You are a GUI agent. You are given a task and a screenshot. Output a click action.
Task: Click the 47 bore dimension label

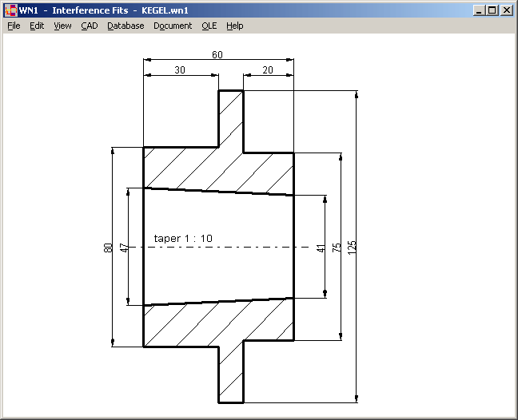tap(124, 248)
